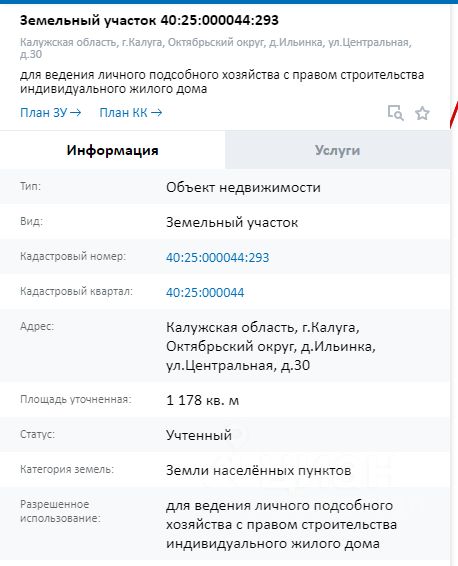Open cadastral quarter 40:25:000044 link
Screen dimensions: 458x566
tap(205, 292)
